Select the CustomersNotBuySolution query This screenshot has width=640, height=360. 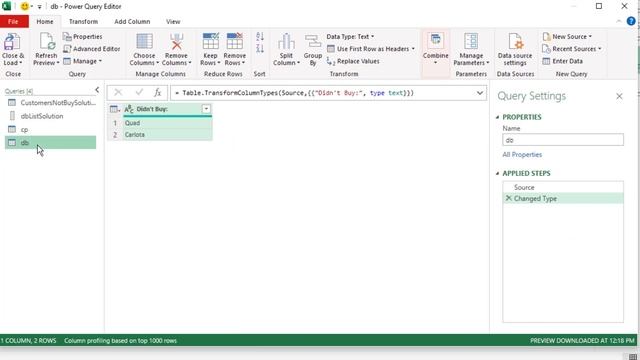pos(51,103)
